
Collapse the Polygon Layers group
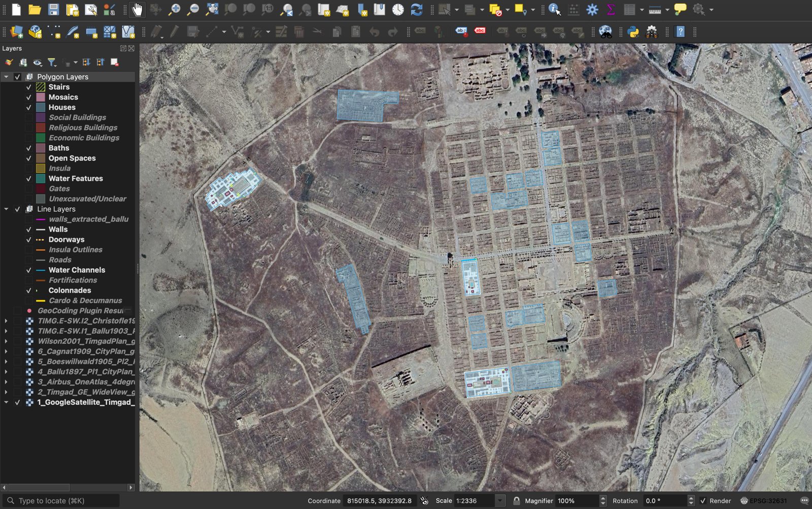tap(6, 77)
